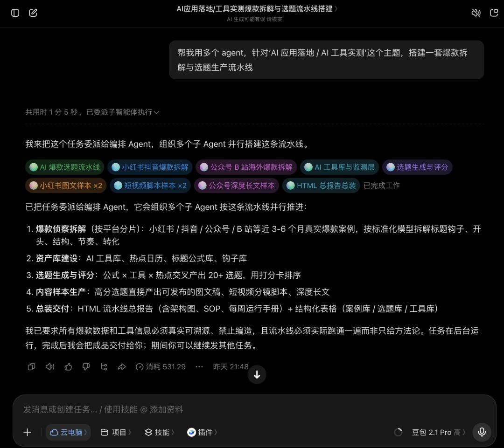Click the loading spinner beside the model selector
The height and width of the screenshot is (448, 504).
(x=398, y=432)
